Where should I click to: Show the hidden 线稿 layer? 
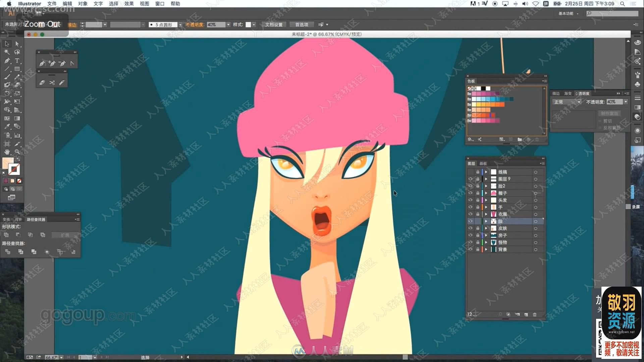tap(470, 172)
